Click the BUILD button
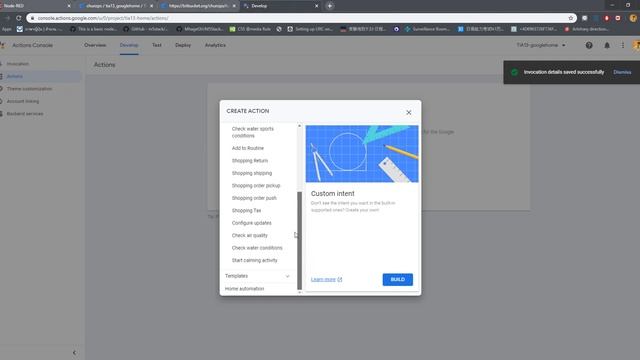This screenshot has width=640, height=360. pos(398,280)
